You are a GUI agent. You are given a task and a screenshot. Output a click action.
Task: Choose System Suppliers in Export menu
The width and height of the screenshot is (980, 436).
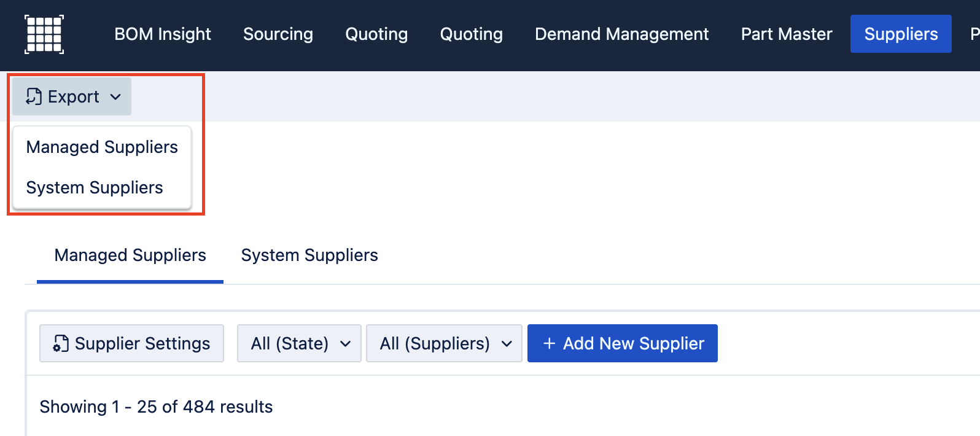95,188
